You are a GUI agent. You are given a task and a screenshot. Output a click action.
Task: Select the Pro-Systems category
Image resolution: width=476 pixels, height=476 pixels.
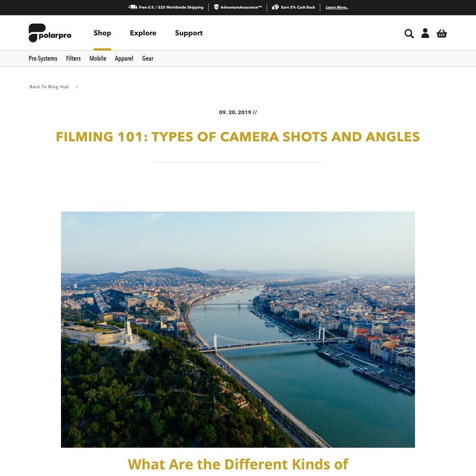click(x=43, y=58)
